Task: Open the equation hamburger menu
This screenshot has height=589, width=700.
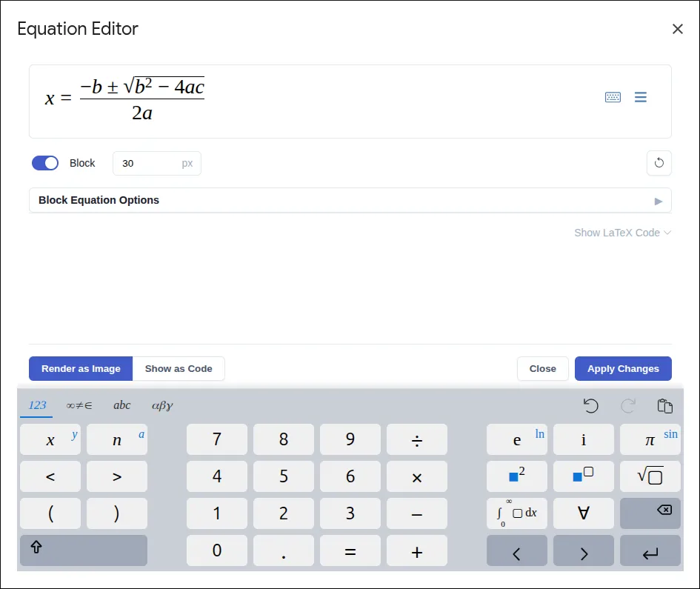Action: [640, 97]
